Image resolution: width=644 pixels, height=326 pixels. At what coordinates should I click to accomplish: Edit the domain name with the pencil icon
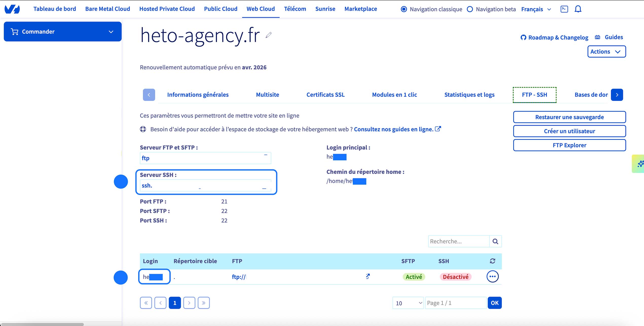(x=269, y=35)
